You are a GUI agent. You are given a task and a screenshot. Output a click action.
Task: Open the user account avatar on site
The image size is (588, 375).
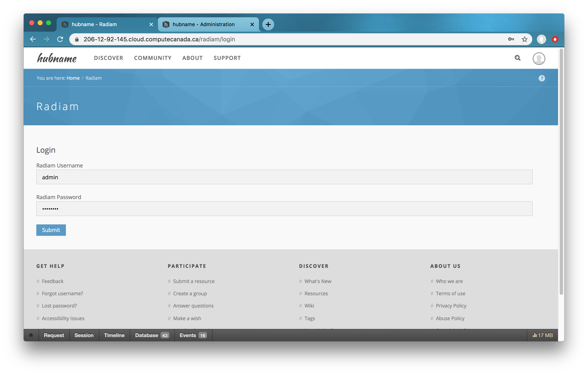(539, 58)
